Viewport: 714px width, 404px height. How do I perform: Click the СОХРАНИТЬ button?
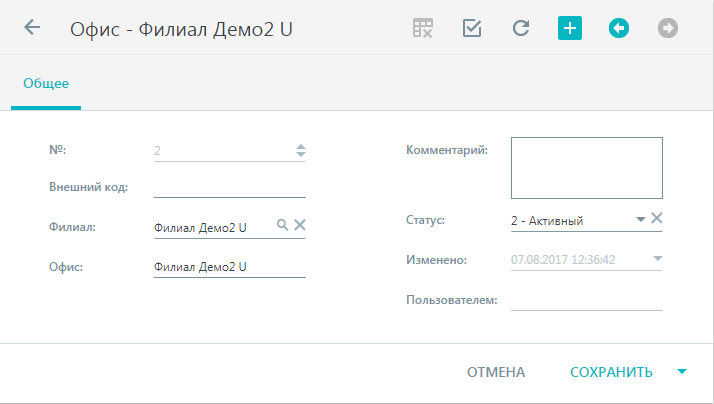click(x=611, y=372)
